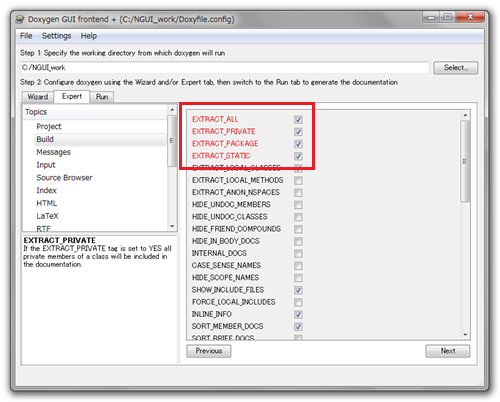Toggle the EXTRACT_STATIC checkbox
Screen dimensions: 500x402
pos(298,156)
